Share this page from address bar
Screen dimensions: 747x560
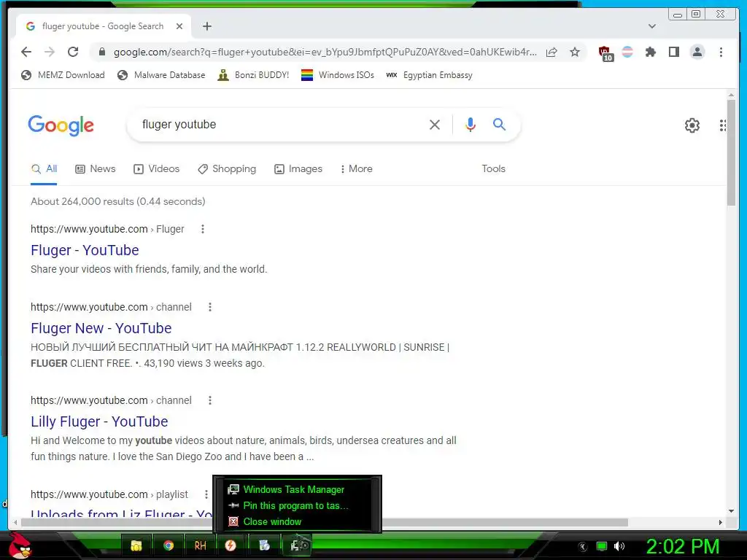coord(551,52)
